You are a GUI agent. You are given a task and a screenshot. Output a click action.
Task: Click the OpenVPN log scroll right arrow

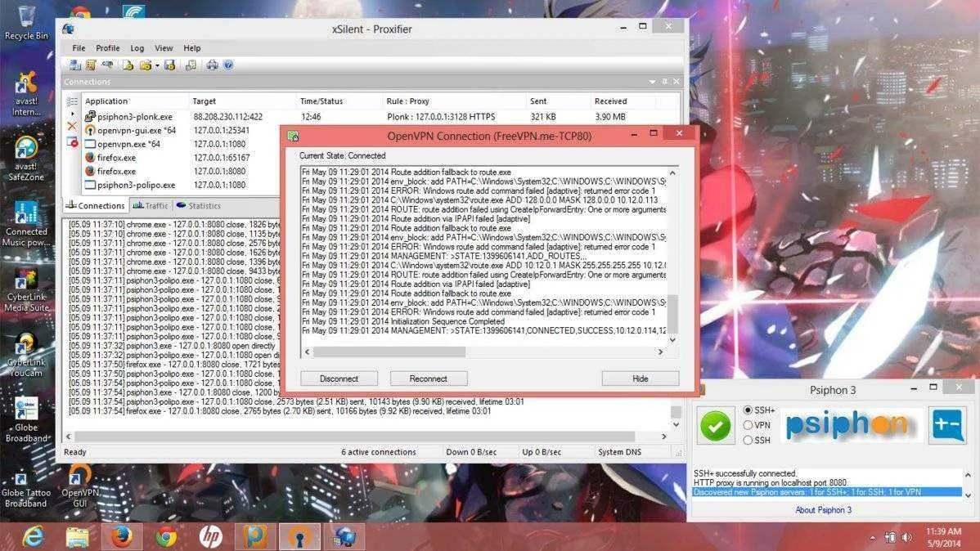pos(661,352)
